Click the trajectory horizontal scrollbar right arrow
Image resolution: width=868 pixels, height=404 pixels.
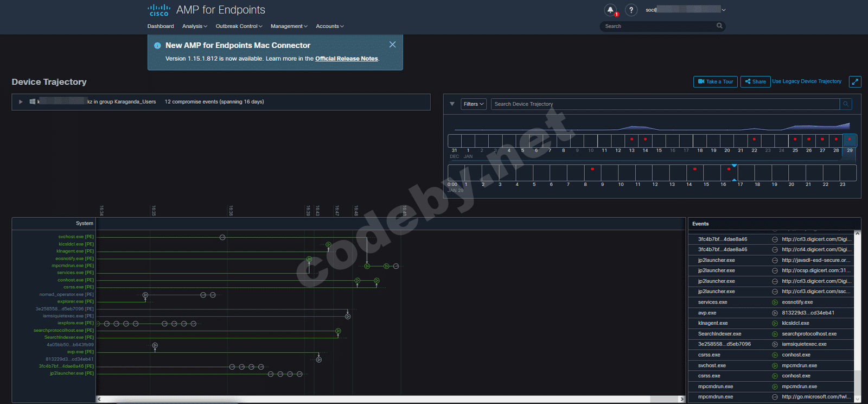(682, 399)
